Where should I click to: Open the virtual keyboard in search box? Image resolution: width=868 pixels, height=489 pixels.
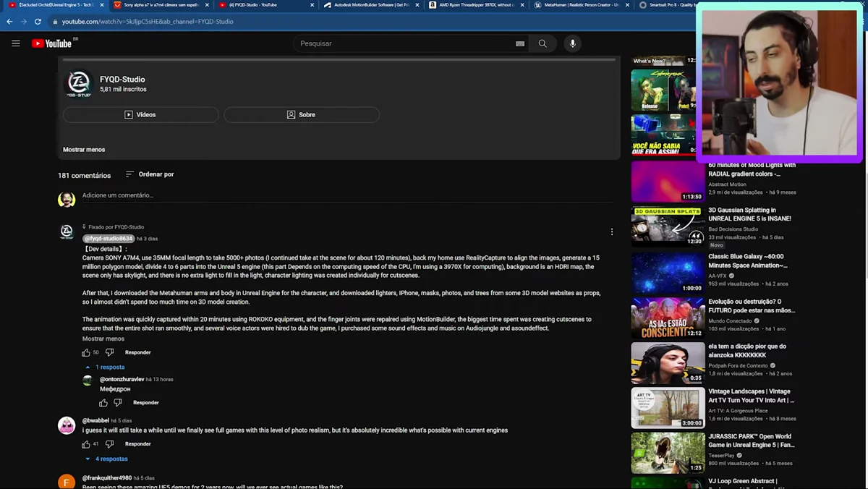pos(520,43)
